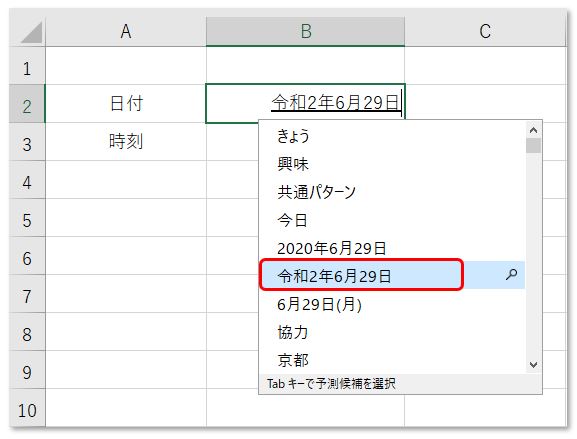
Task: Select the きょう suggestion
Action: pos(393,136)
